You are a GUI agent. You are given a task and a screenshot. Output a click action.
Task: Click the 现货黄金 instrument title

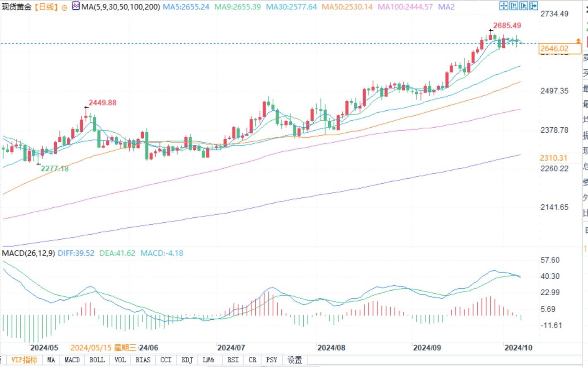coord(17,7)
